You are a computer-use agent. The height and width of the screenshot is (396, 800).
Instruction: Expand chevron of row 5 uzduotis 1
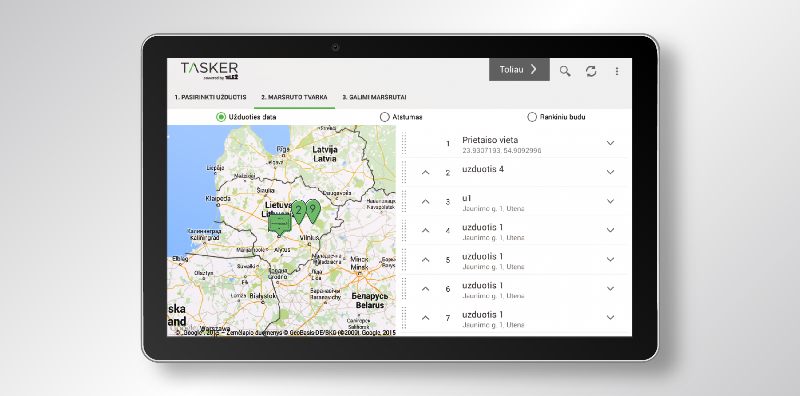pos(610,259)
